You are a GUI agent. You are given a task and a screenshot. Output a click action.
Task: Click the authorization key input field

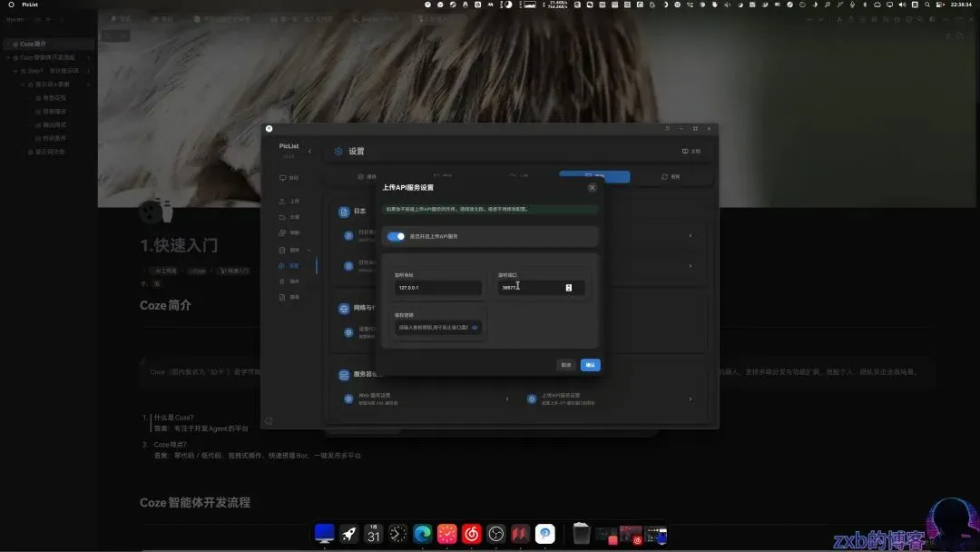tap(437, 328)
